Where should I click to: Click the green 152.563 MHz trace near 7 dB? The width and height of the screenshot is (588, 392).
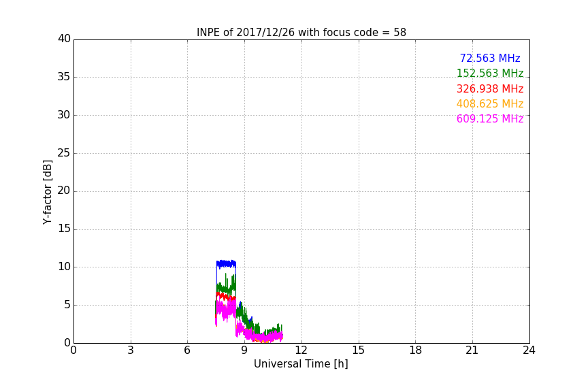[226, 289]
